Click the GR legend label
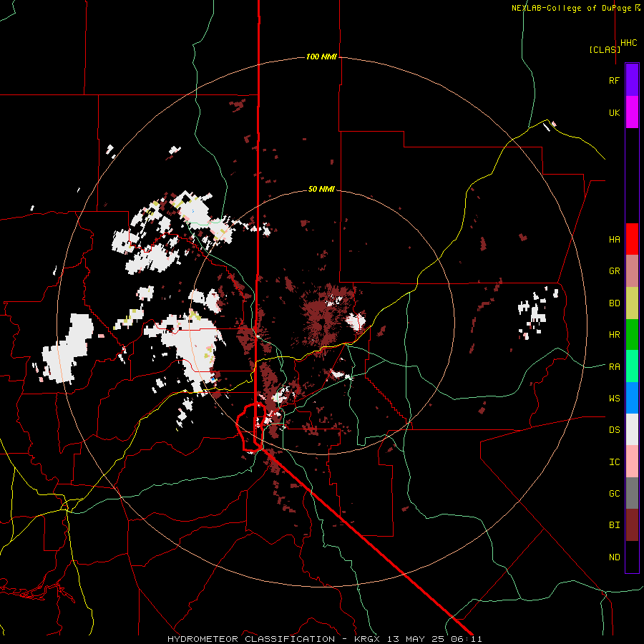The height and width of the screenshot is (644, 644). point(614,271)
